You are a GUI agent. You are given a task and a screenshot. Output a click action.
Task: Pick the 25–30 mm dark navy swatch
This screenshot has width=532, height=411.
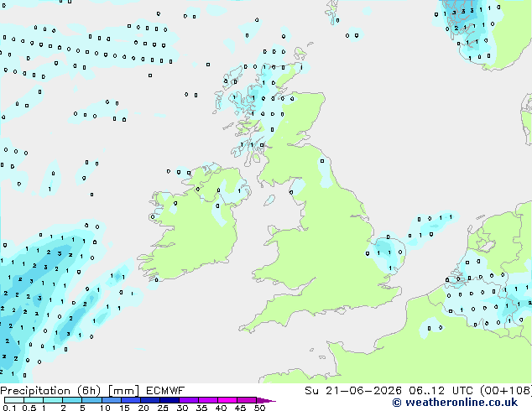(170, 400)
